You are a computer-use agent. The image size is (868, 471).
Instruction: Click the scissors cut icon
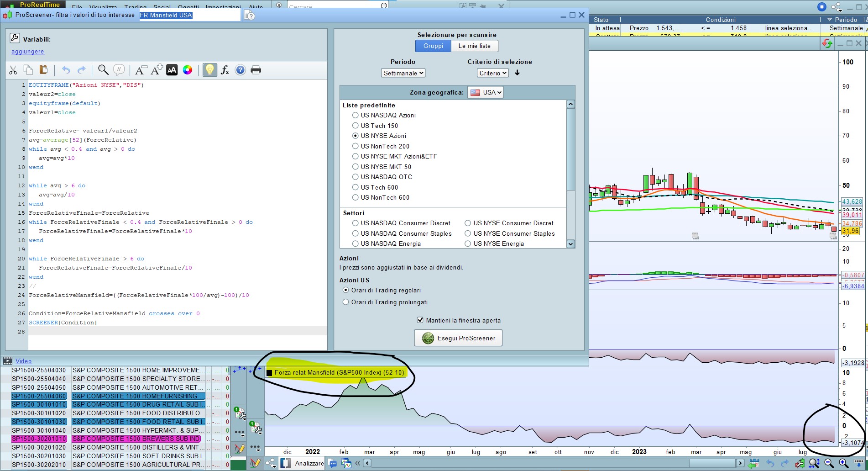[x=13, y=70]
